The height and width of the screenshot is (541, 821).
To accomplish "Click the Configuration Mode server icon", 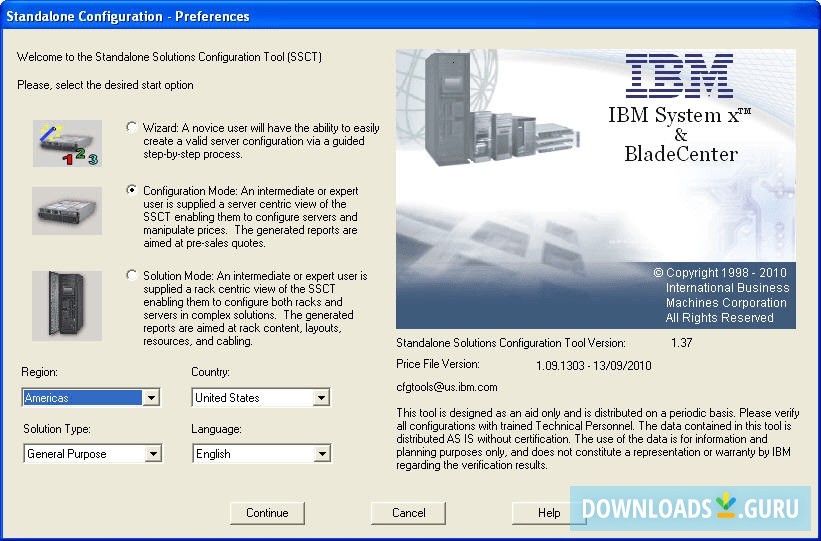I will pyautogui.click(x=67, y=211).
